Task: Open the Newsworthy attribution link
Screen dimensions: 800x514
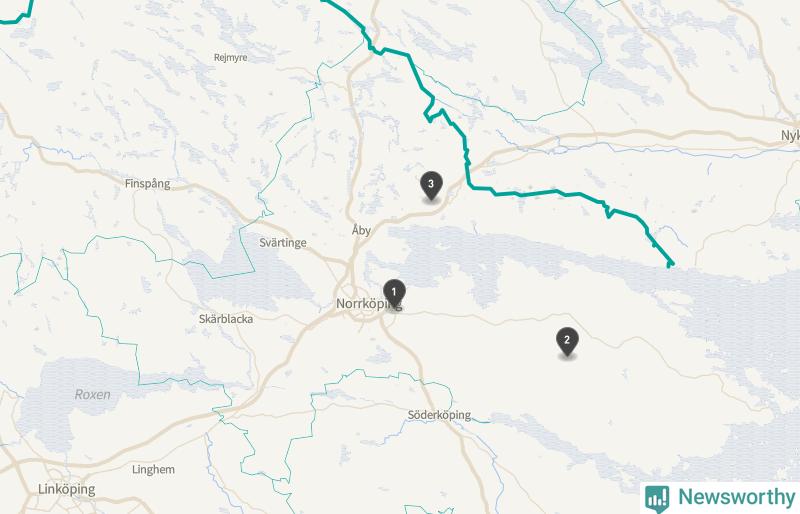Action: tap(720, 498)
